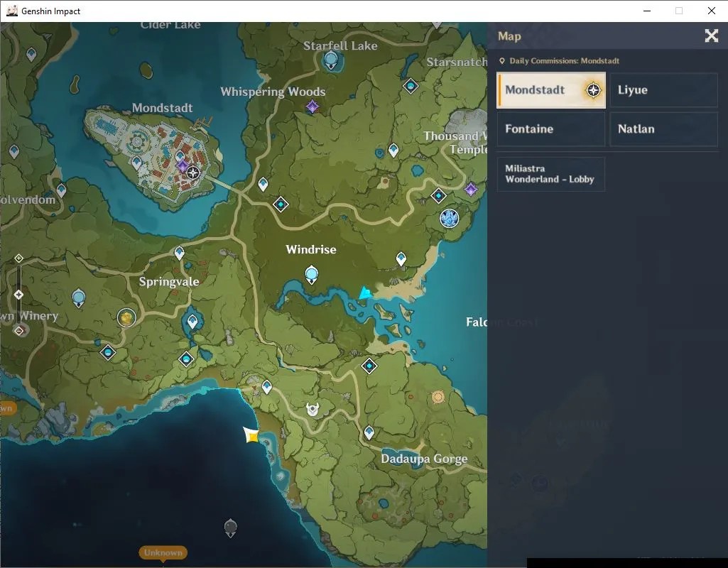Click the map zoom slider handle
728x568 pixels.
pos(18,295)
